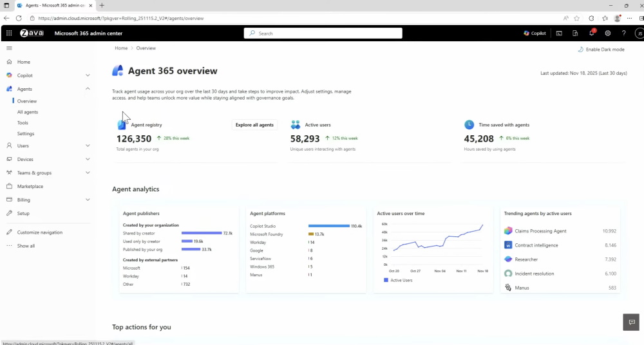Open Marketplace in left navigation
The image size is (644, 345).
point(30,187)
